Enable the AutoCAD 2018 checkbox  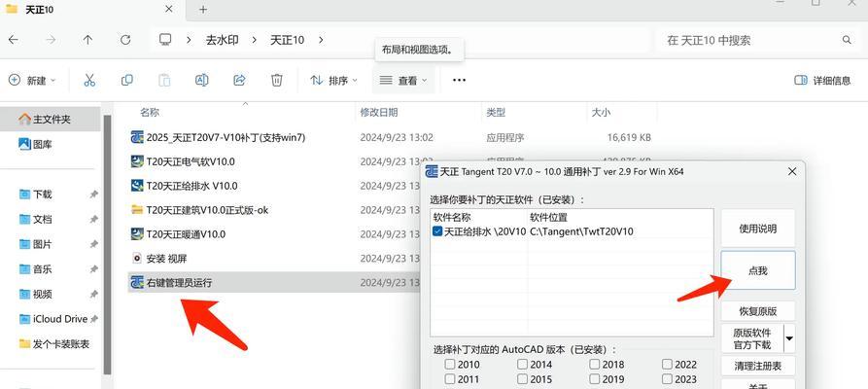pyautogui.click(x=595, y=365)
